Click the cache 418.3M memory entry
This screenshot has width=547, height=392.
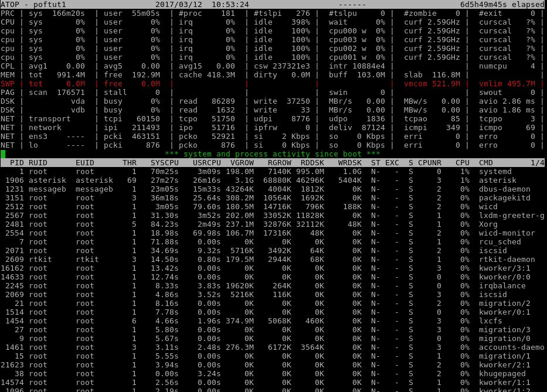pos(207,75)
